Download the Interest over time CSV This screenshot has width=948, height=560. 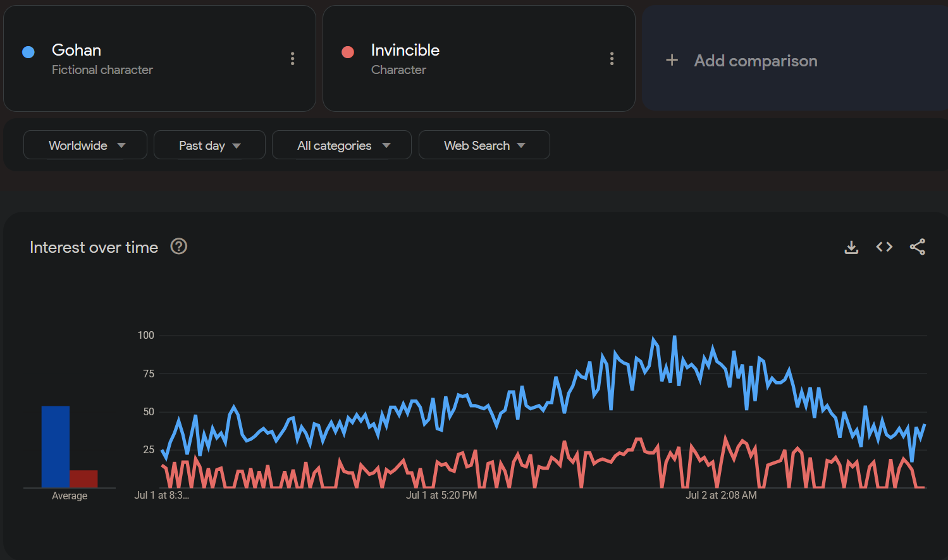pos(851,247)
